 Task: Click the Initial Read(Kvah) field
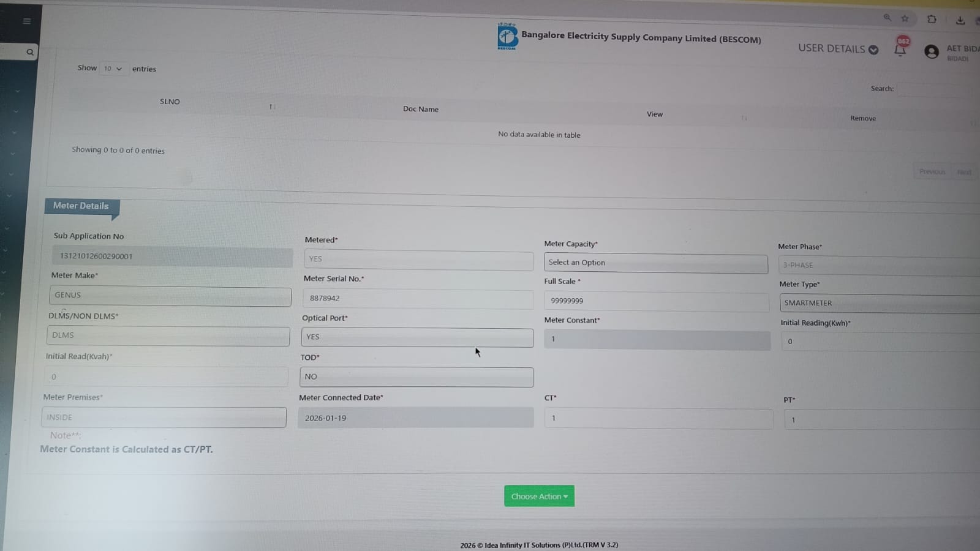166,377
